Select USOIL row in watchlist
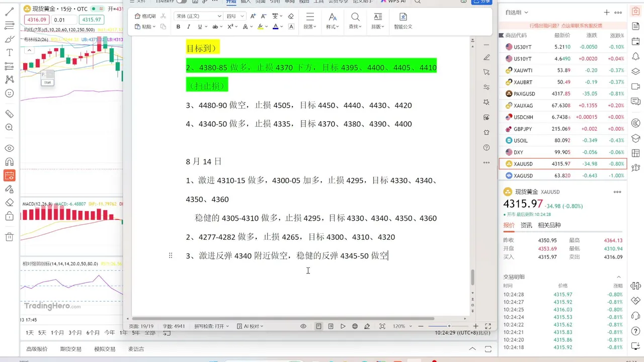Screen dimensions: 644x362 click(562, 140)
